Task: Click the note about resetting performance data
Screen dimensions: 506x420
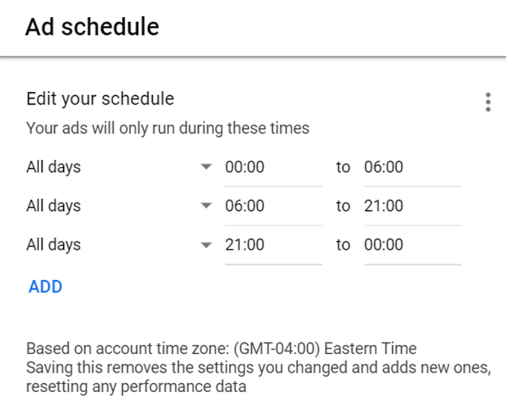Action: pyautogui.click(x=257, y=377)
